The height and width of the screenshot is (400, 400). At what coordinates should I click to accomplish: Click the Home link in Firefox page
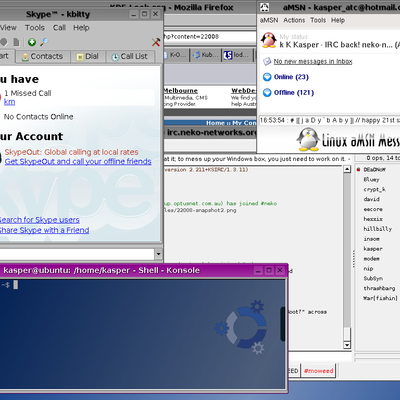click(215, 123)
